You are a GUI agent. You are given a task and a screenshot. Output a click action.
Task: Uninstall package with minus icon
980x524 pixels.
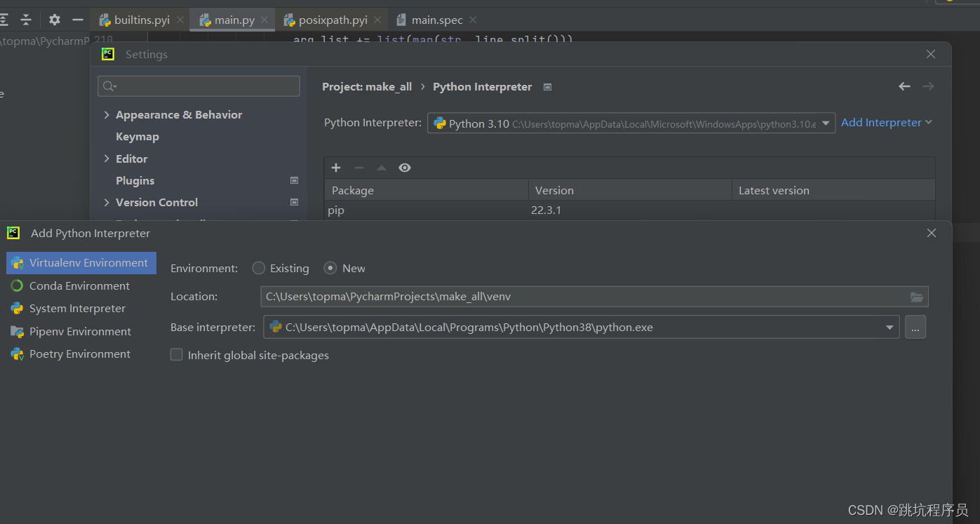pyautogui.click(x=358, y=168)
